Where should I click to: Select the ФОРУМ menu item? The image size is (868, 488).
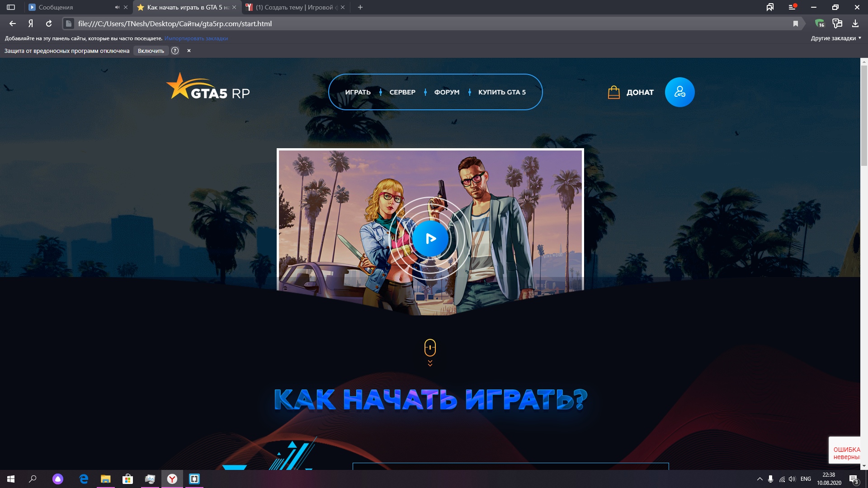pyautogui.click(x=447, y=92)
